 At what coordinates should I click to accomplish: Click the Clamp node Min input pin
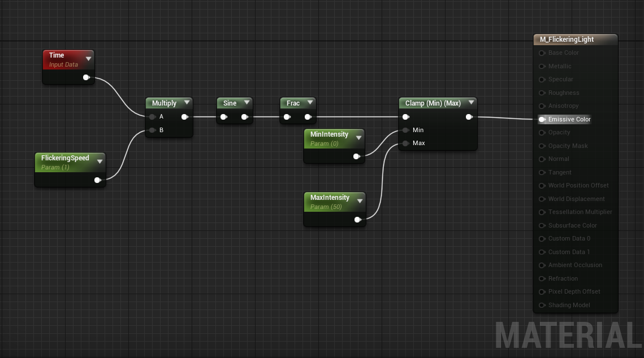pos(406,130)
